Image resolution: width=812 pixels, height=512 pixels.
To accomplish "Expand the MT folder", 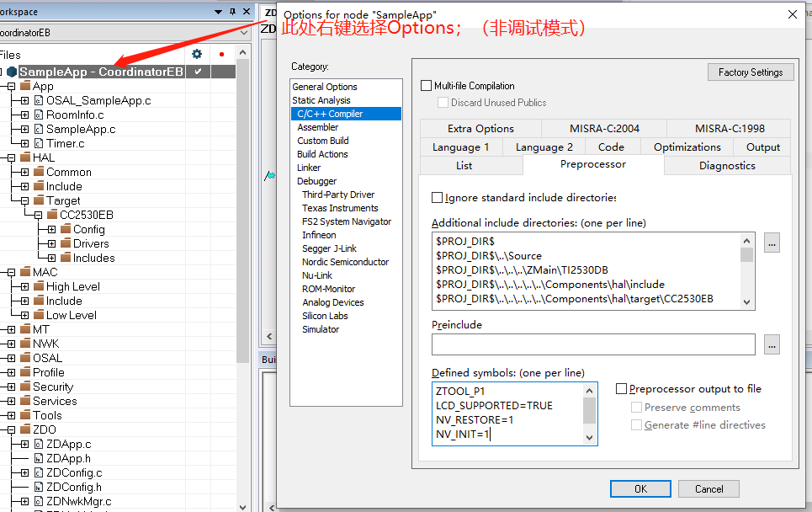I will click(11, 329).
